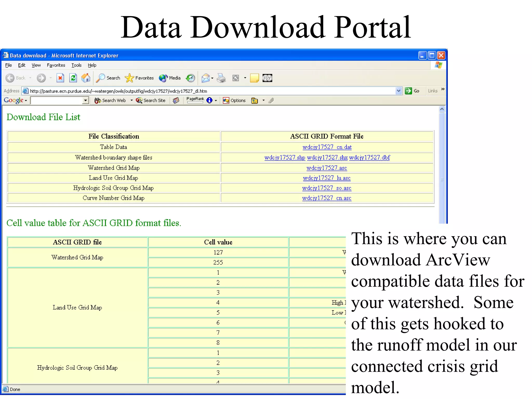532x399 pixels.
Task: Click the yellow note toolbar icon
Action: [x=254, y=78]
